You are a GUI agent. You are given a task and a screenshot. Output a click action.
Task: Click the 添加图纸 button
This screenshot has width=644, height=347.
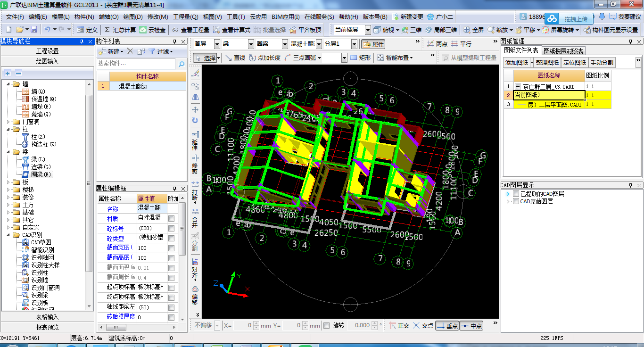click(x=517, y=62)
